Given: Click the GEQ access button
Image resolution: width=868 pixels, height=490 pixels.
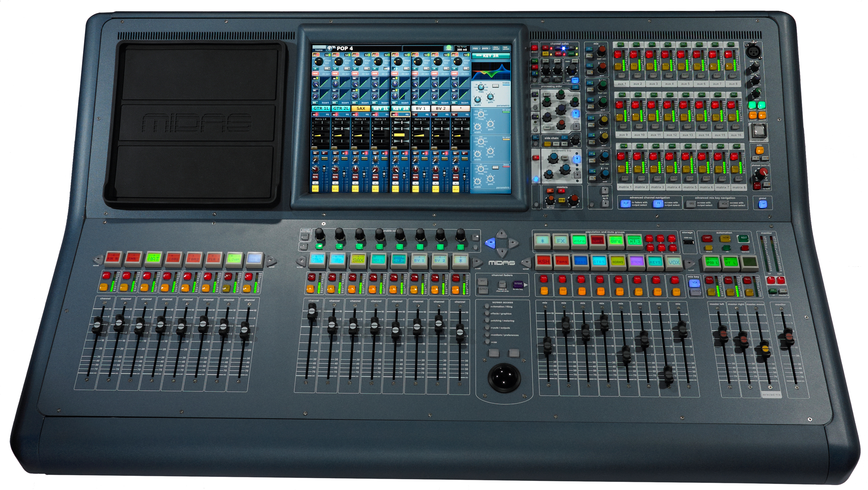Looking at the screenshot, I should [691, 204].
